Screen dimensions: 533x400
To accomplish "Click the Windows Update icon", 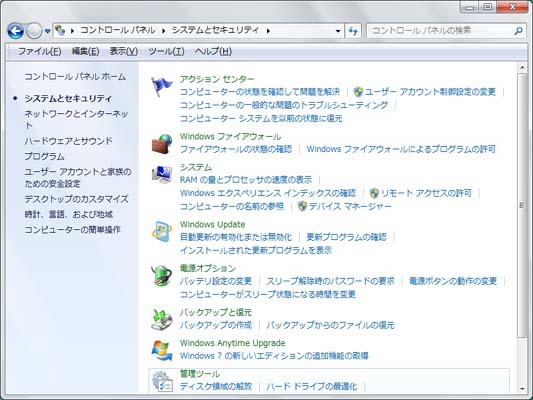I will click(x=162, y=232).
